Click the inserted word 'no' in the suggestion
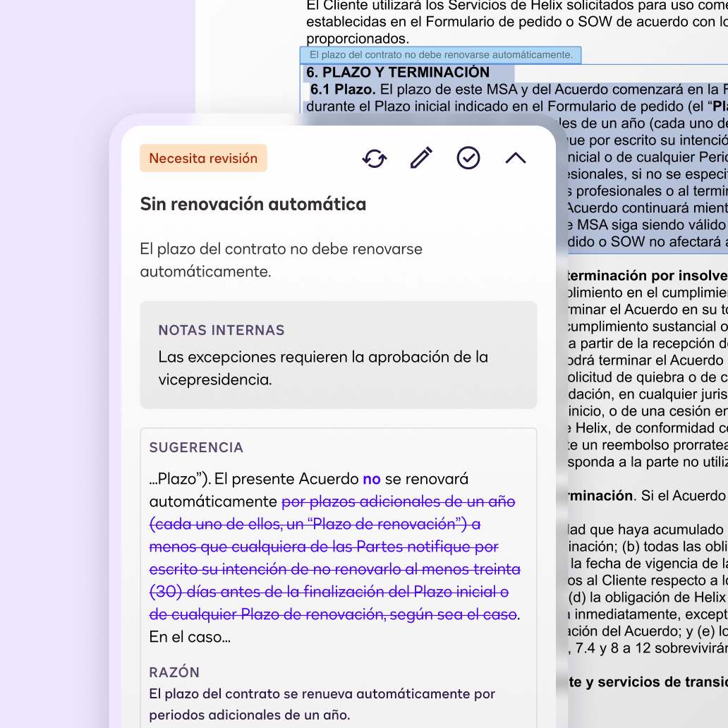 pos(371,480)
